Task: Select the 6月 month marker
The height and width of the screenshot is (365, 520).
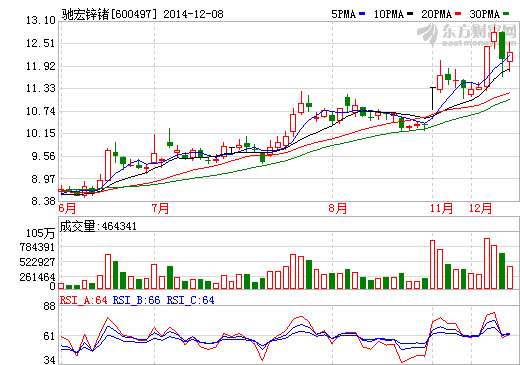Action: pyautogui.click(x=67, y=209)
